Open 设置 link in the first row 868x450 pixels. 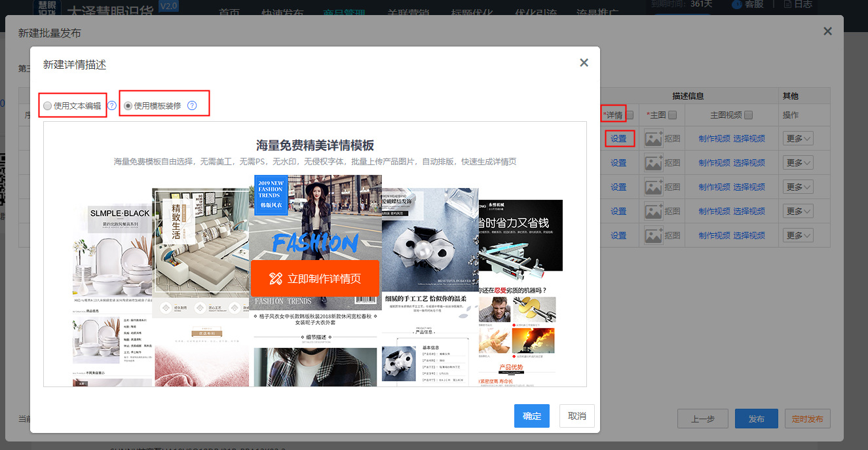(618, 139)
